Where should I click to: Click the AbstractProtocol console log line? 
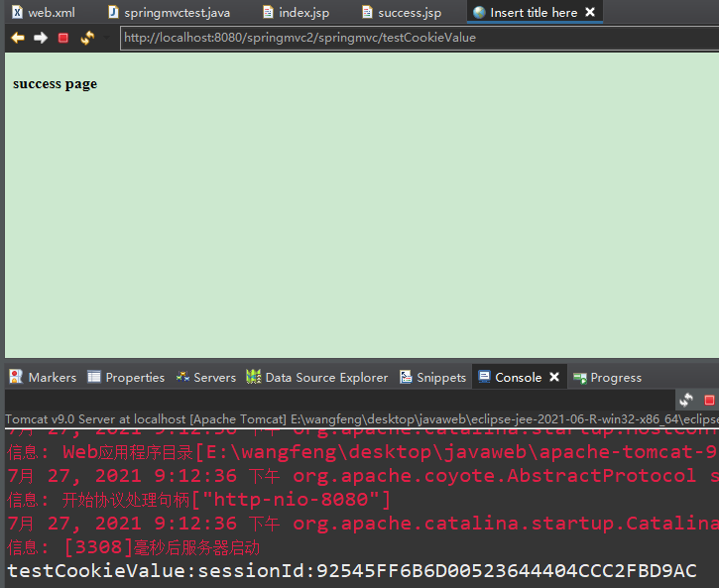[x=363, y=475]
